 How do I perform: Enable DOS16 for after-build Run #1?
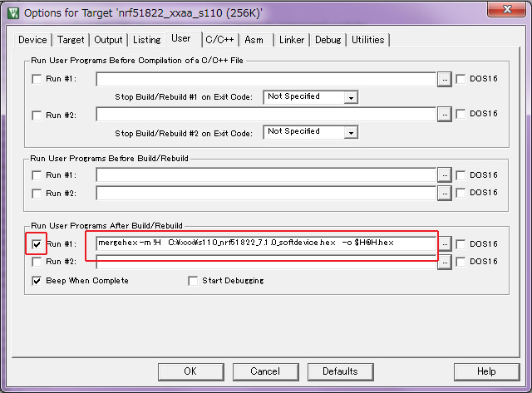click(x=461, y=243)
